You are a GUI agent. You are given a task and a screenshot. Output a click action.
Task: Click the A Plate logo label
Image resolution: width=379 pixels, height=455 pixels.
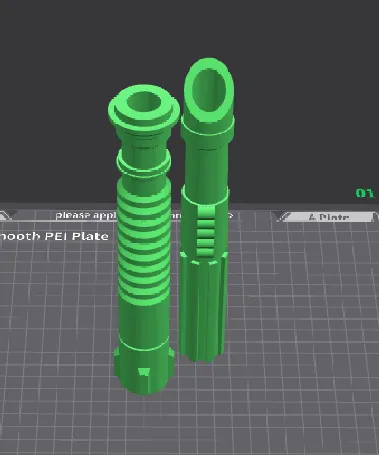click(x=328, y=217)
